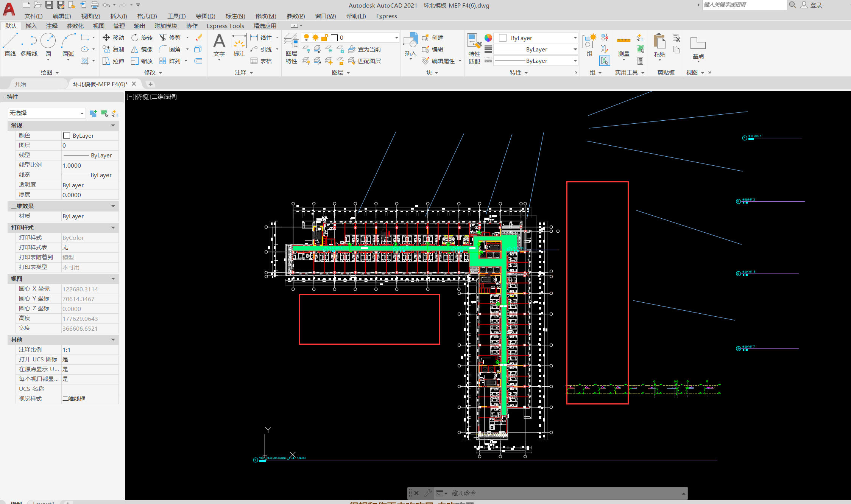Open the layer name dropdown list
This screenshot has width=851, height=504.
(x=396, y=37)
